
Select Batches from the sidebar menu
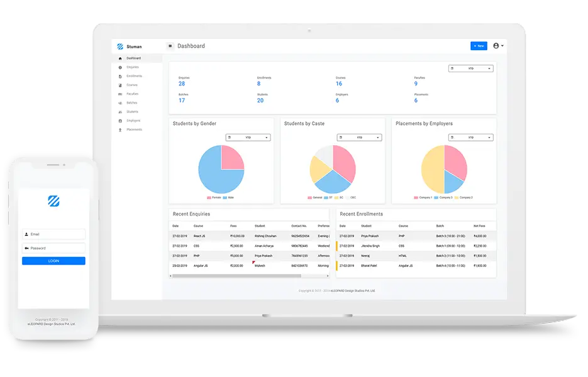[x=131, y=102]
